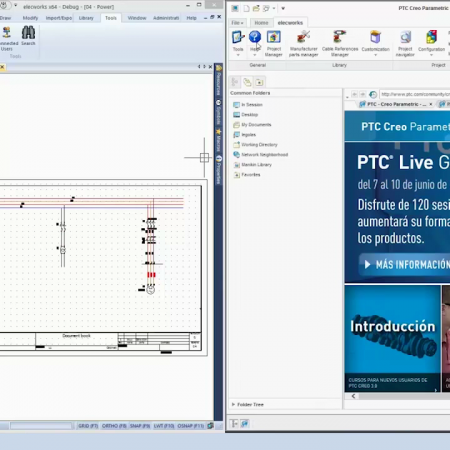The image size is (450, 450).
Task: Open Manufacturer parts manager
Action: (x=303, y=43)
